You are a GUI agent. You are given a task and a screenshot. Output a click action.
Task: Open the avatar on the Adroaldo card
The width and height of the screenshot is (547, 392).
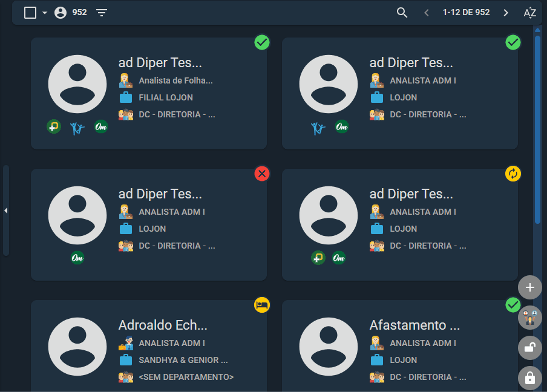pos(77,347)
